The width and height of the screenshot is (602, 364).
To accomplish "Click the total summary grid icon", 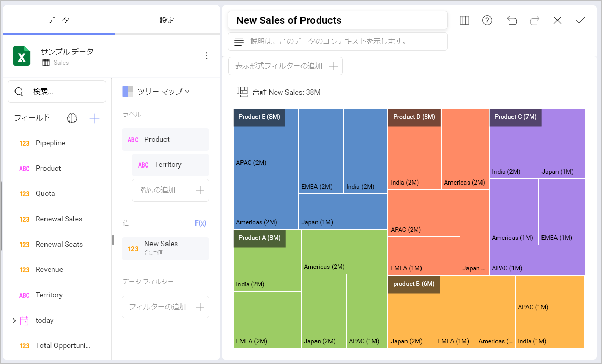I will point(243,92).
